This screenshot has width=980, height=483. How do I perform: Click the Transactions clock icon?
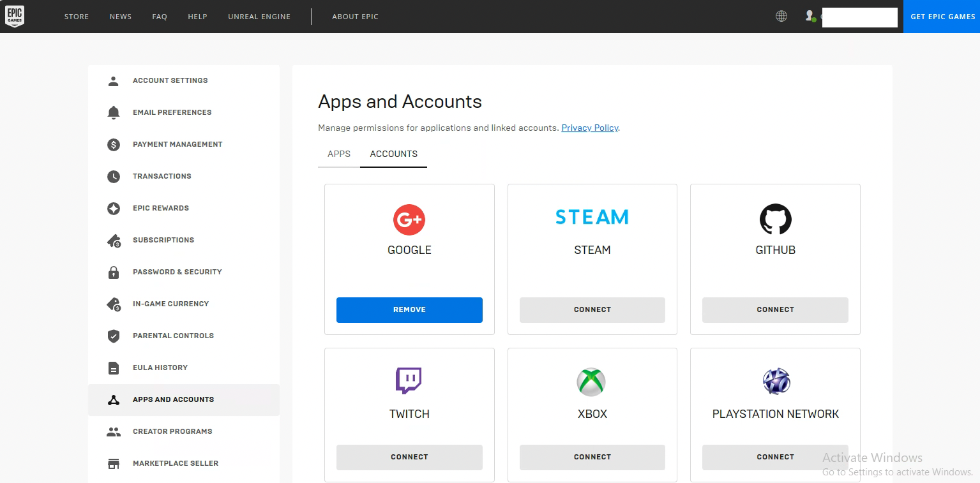tap(114, 177)
